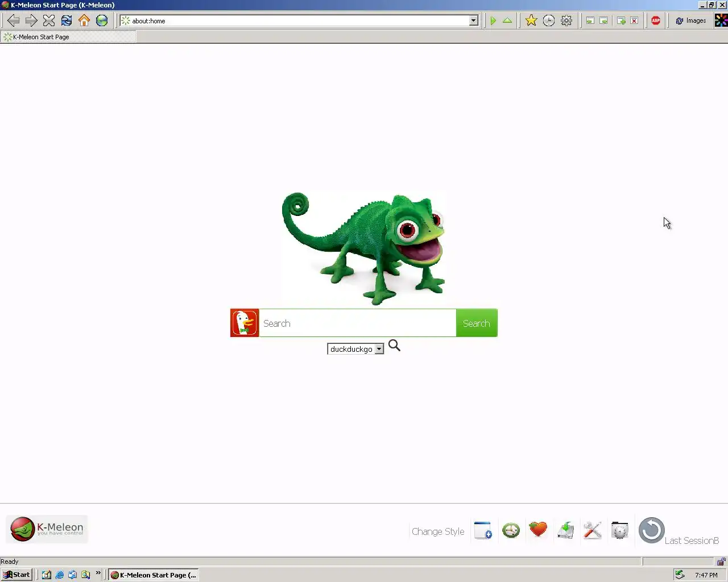Image resolution: width=728 pixels, height=582 pixels.
Task: Open the duckduckgo search engine dropdown
Action: [x=355, y=349]
